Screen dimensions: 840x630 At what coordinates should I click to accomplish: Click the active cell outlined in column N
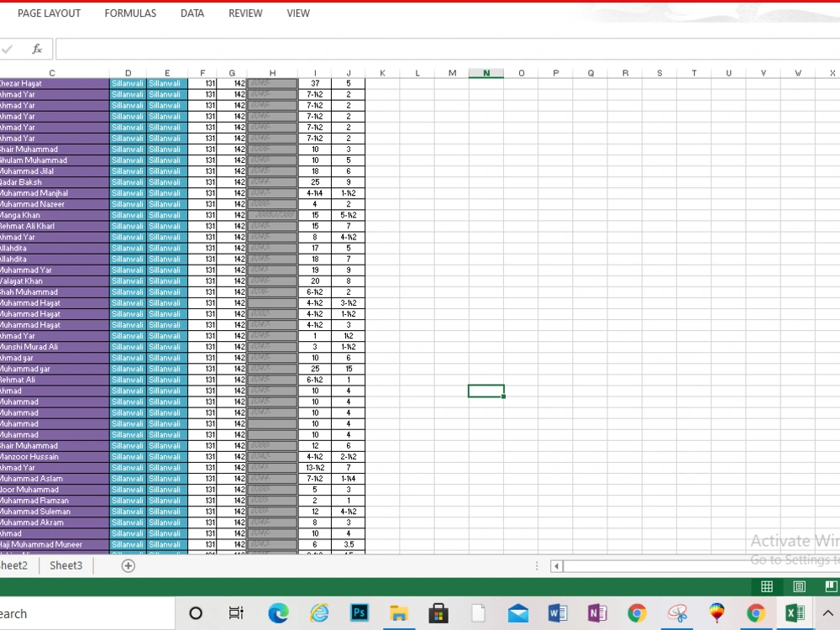[x=486, y=391]
